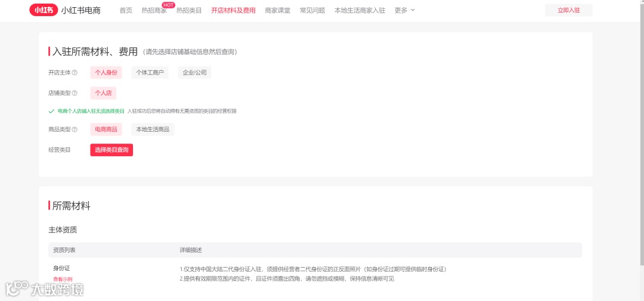Click the 资质列表 column header
Viewport: 644px width, 301px height.
64,250
